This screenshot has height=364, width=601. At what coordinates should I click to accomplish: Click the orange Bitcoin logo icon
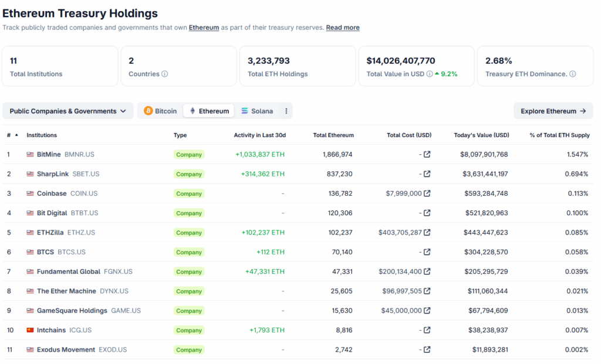pos(148,111)
